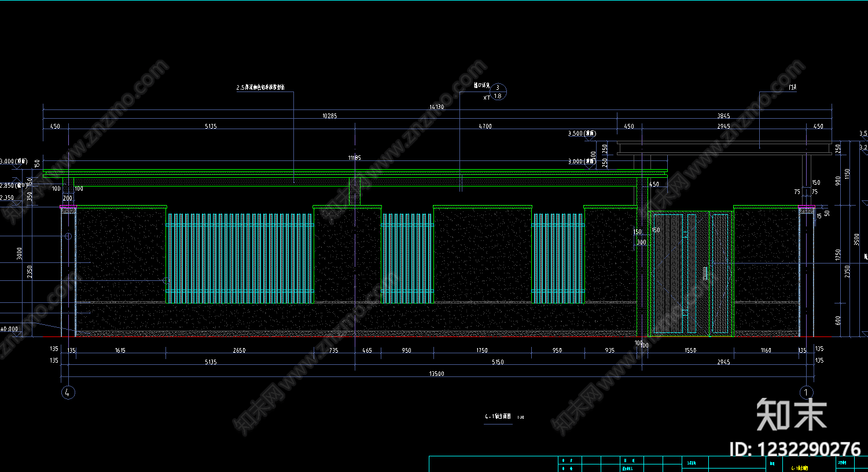Click the ±0.000 ground level label
Viewport: 868px width, 472px height.
coord(9,329)
